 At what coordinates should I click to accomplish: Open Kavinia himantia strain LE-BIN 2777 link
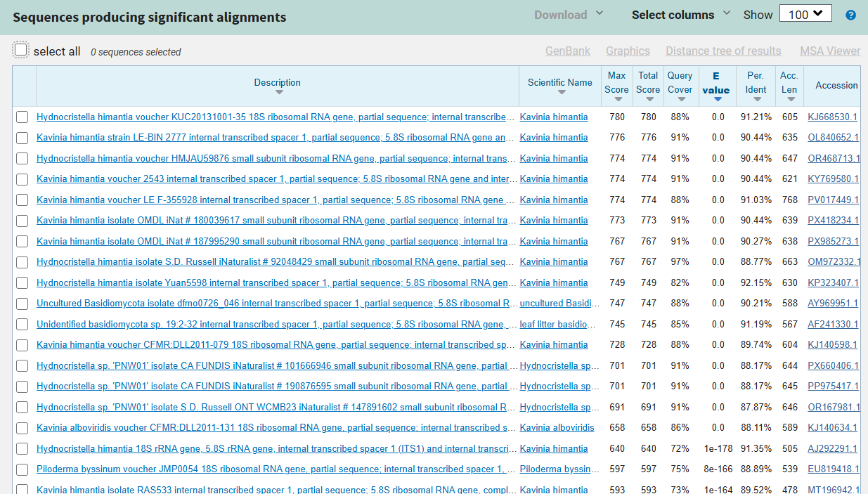pos(276,138)
